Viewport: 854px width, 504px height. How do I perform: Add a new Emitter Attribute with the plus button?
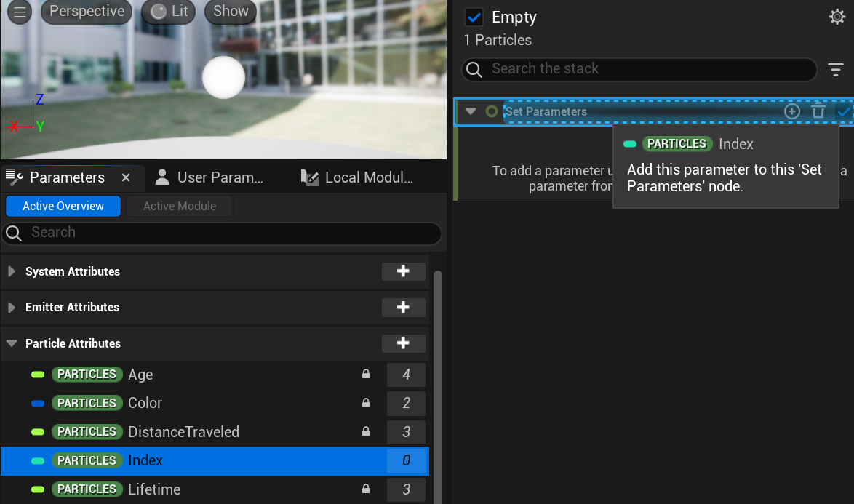[x=403, y=307]
